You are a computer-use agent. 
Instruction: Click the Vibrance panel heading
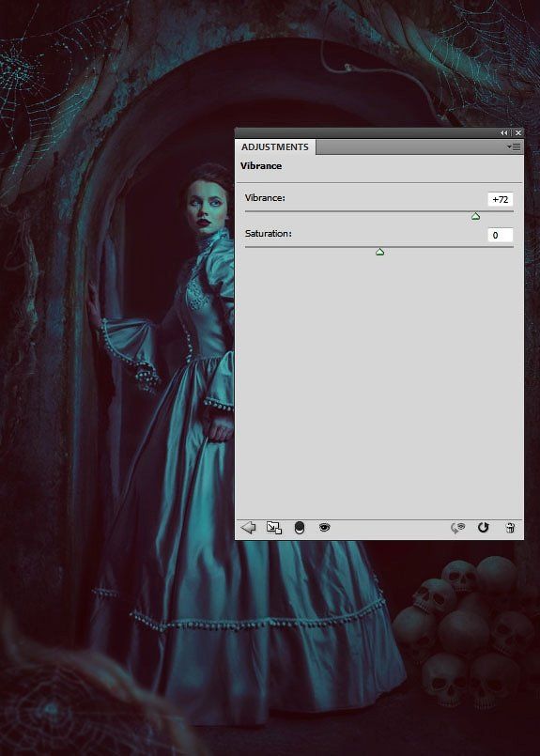click(x=261, y=166)
